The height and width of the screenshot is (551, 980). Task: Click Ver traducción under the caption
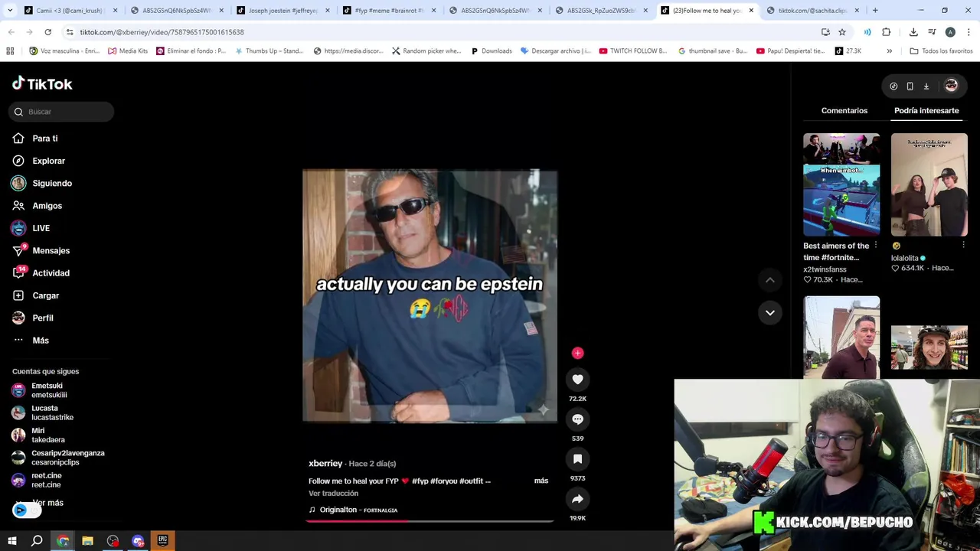pos(333,494)
